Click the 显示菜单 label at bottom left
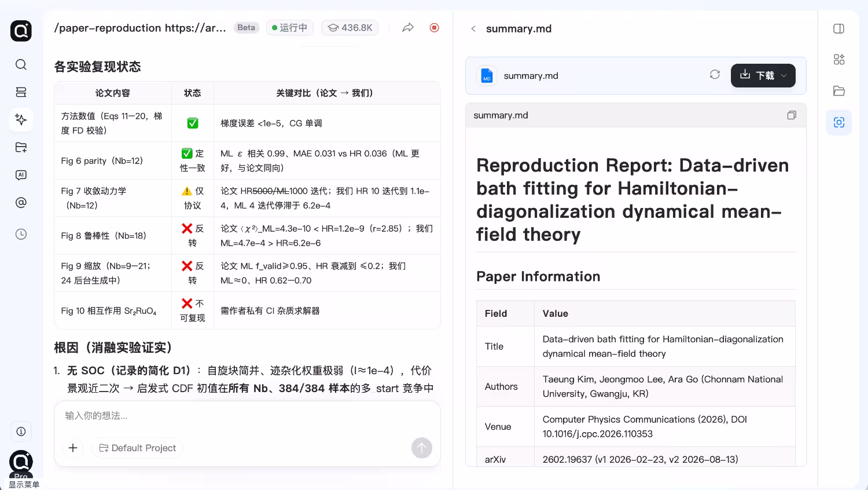Screen dimensions: 868x490 [x=24, y=484]
